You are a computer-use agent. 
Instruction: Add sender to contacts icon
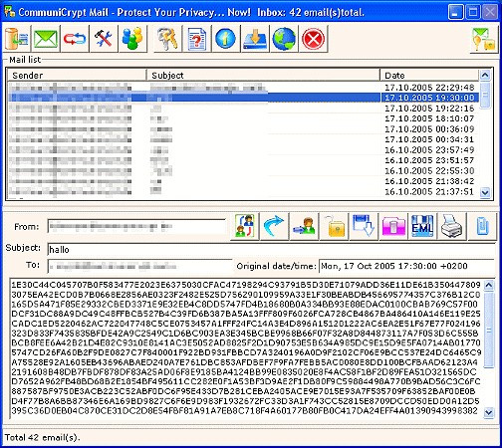(x=304, y=226)
